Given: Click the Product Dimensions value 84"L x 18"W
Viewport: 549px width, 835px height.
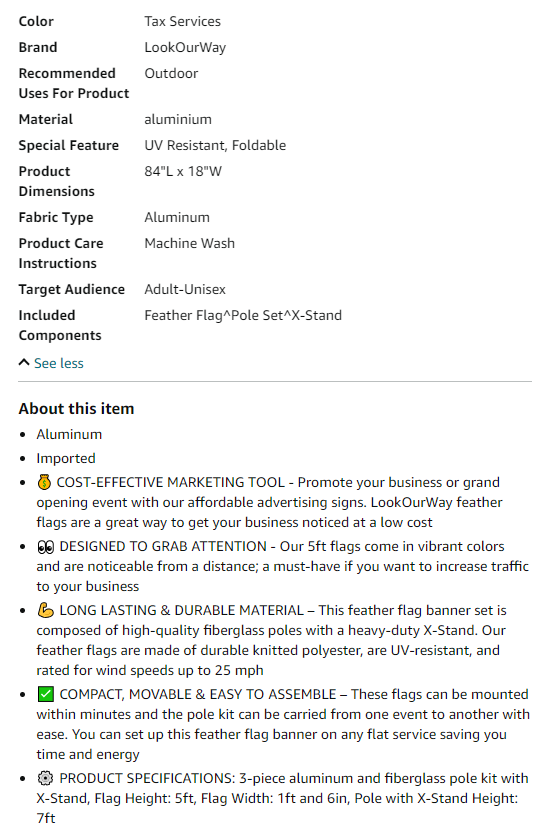Looking at the screenshot, I should 183,171.
